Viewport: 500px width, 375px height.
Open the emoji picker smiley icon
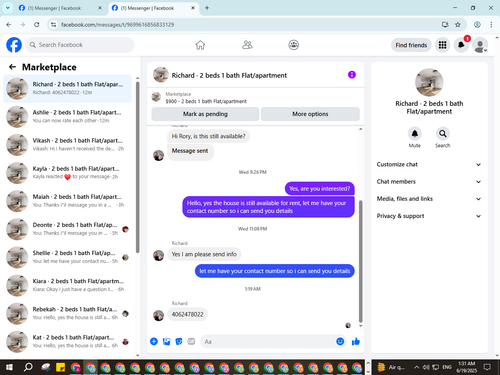[x=340, y=341]
